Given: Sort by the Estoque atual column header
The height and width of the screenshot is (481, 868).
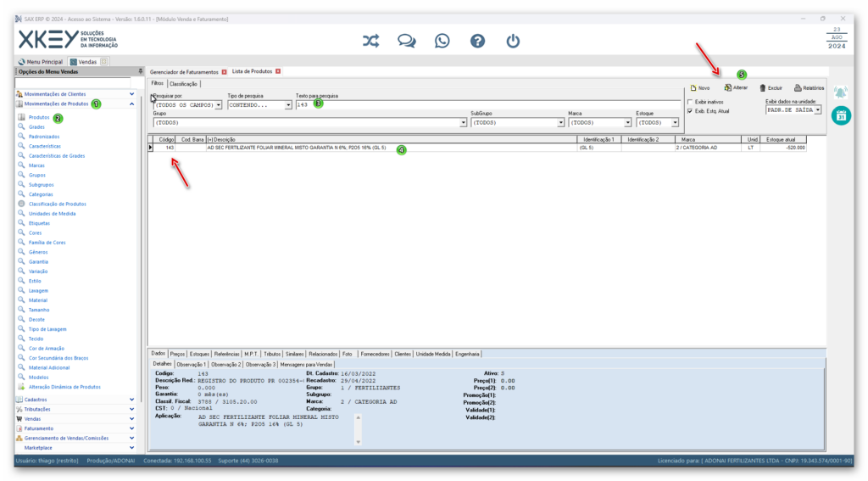Looking at the screenshot, I should tap(783, 140).
